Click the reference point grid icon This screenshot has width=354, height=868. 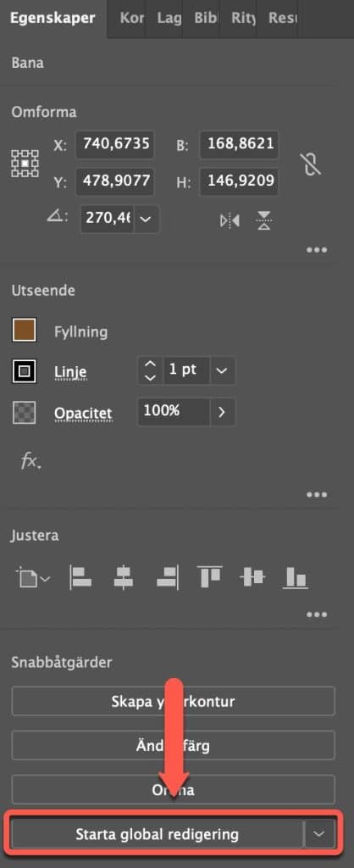tap(25, 164)
